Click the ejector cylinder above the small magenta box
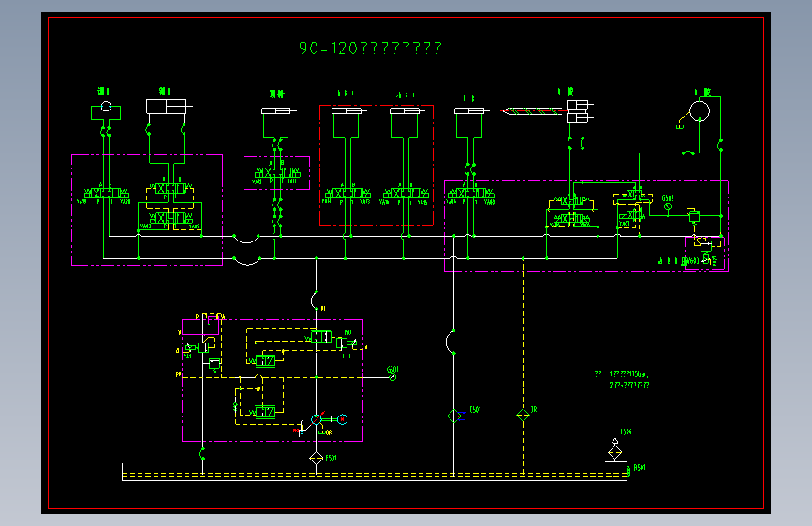This screenshot has height=526, width=812. tap(278, 110)
